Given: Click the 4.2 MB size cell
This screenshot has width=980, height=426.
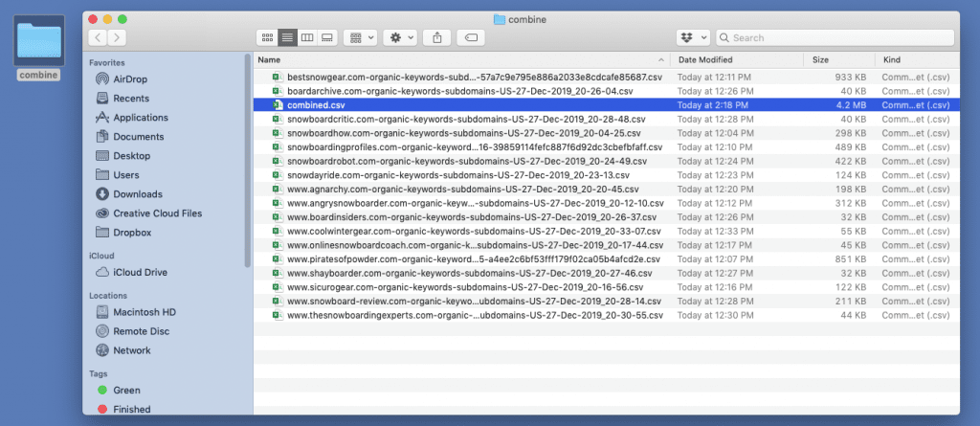Looking at the screenshot, I should pyautogui.click(x=853, y=105).
